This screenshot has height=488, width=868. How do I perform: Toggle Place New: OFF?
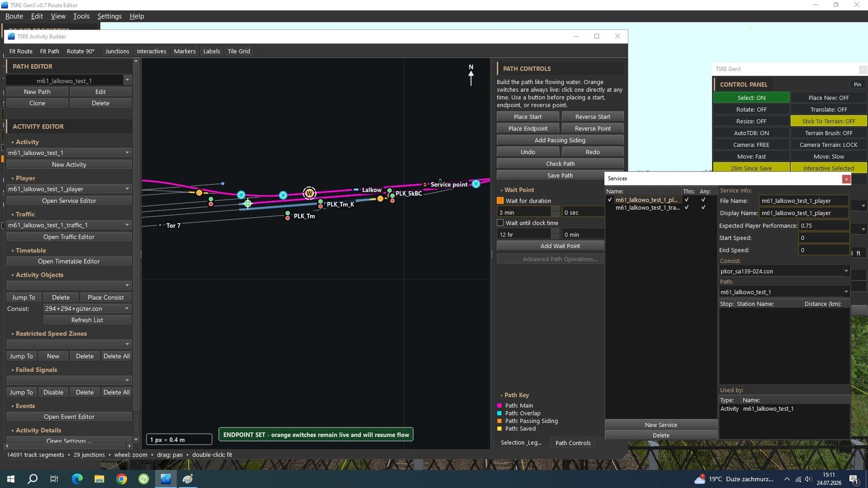[828, 98]
